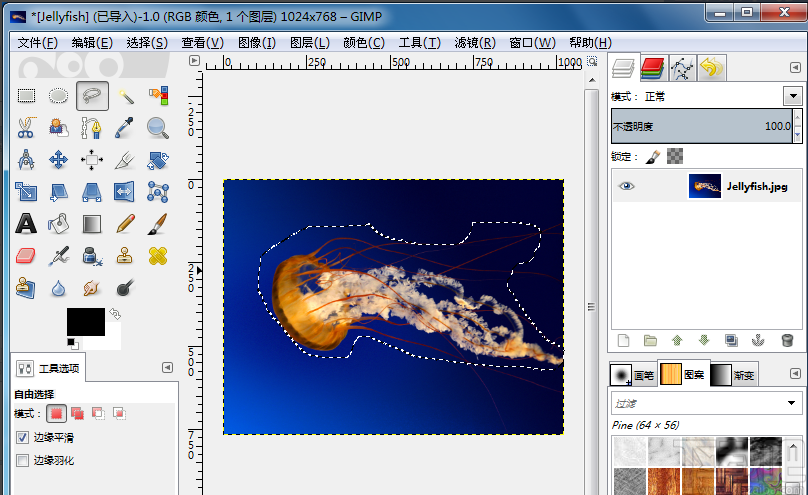Image resolution: width=808 pixels, height=495 pixels.
Task: Switch to the Gradients tab
Action: [x=734, y=375]
